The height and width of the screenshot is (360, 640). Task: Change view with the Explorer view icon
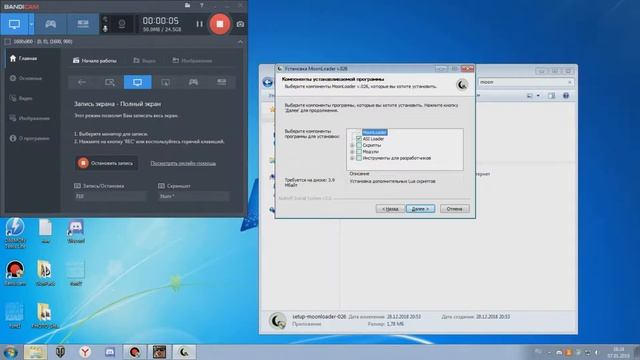529,96
